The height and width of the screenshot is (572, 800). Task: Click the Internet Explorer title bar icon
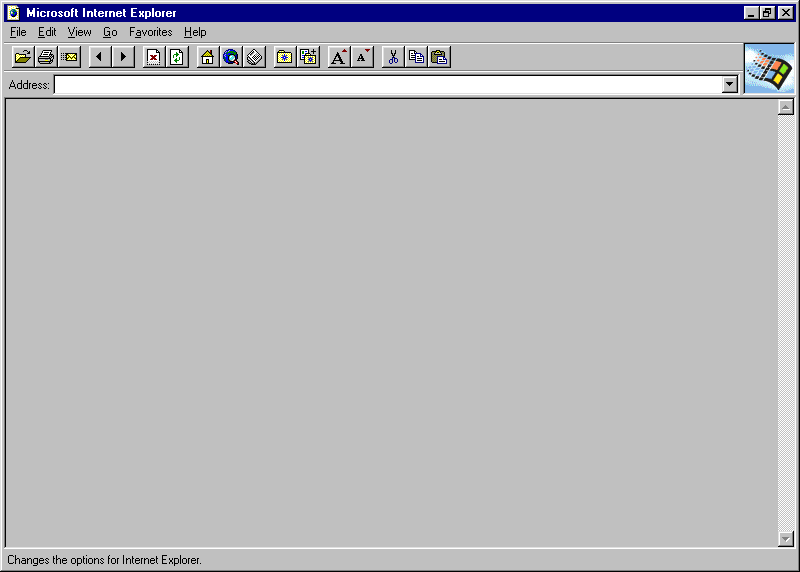point(14,13)
